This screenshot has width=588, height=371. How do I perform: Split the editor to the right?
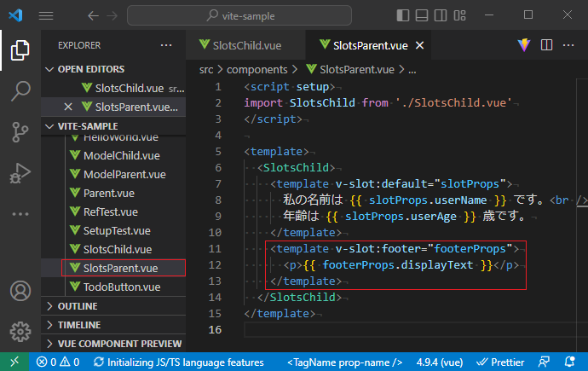(x=546, y=45)
